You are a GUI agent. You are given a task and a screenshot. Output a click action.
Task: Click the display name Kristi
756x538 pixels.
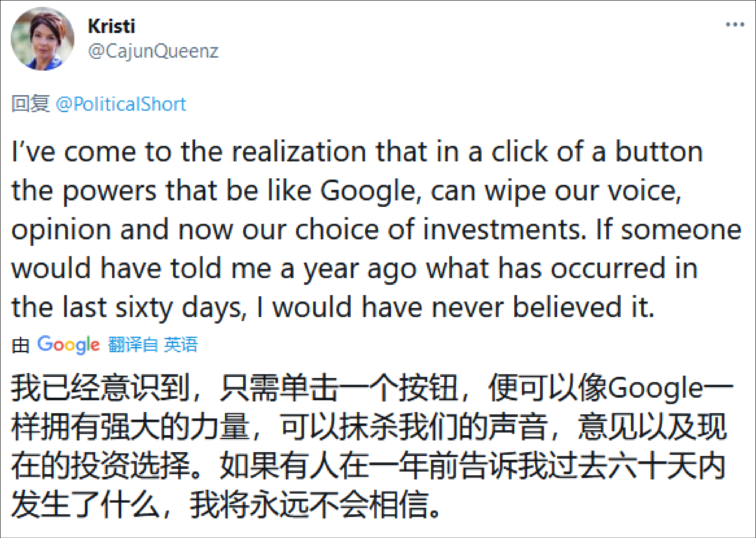[112, 27]
